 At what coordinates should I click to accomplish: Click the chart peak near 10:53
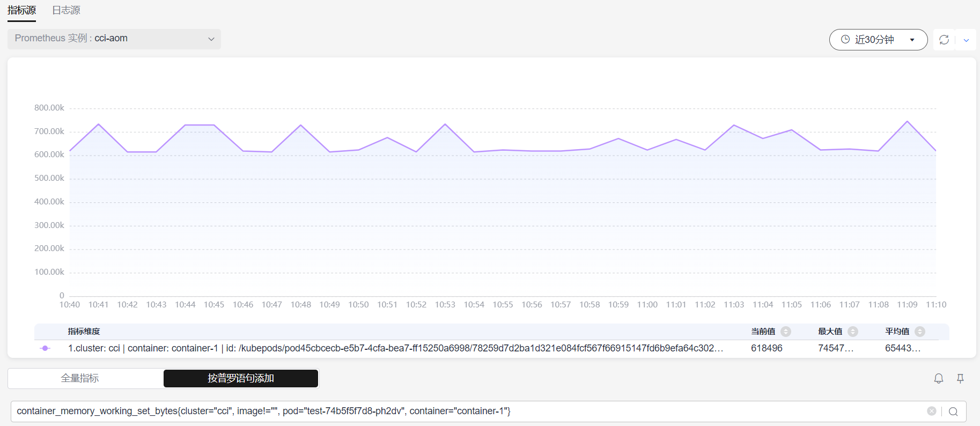click(445, 124)
